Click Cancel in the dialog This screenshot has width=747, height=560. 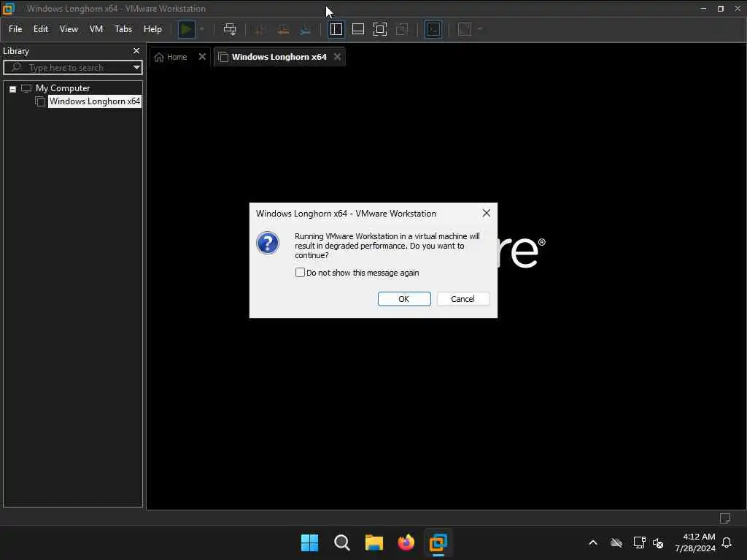point(462,299)
